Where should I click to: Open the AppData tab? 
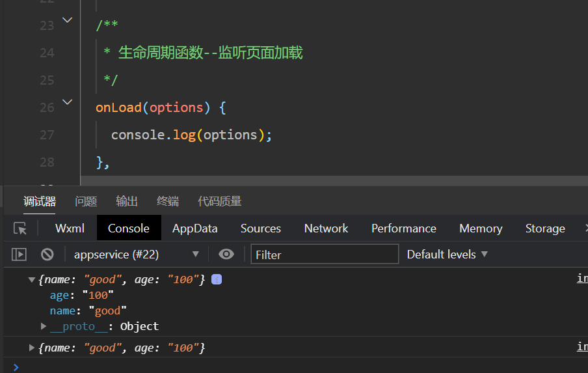pos(194,228)
